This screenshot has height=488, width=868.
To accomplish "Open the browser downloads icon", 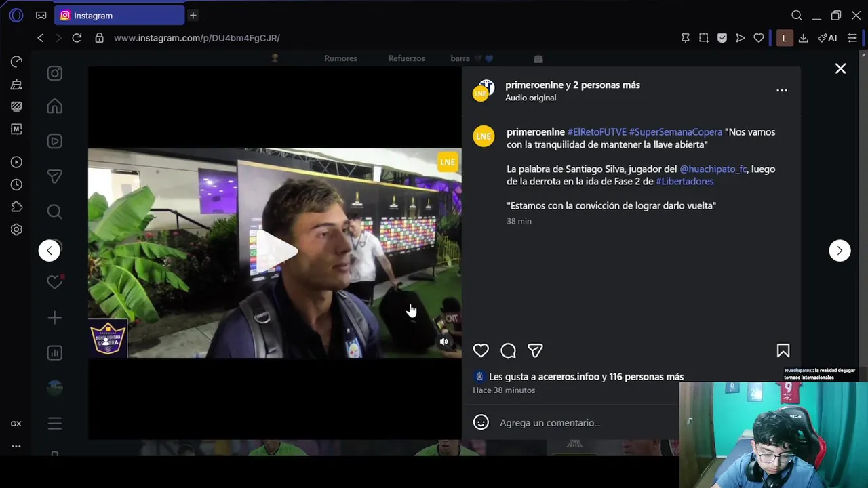I will click(804, 38).
